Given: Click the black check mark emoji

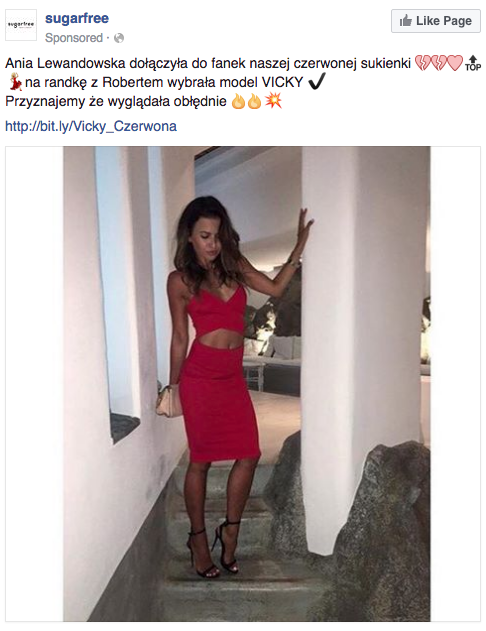Looking at the screenshot, I should point(316,82).
